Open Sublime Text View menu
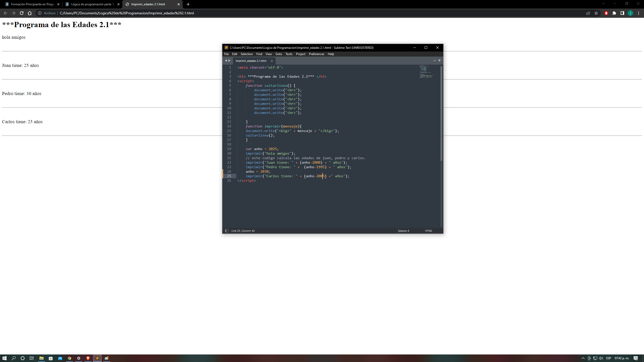Screen dimensions: 644x362 (x=269, y=54)
